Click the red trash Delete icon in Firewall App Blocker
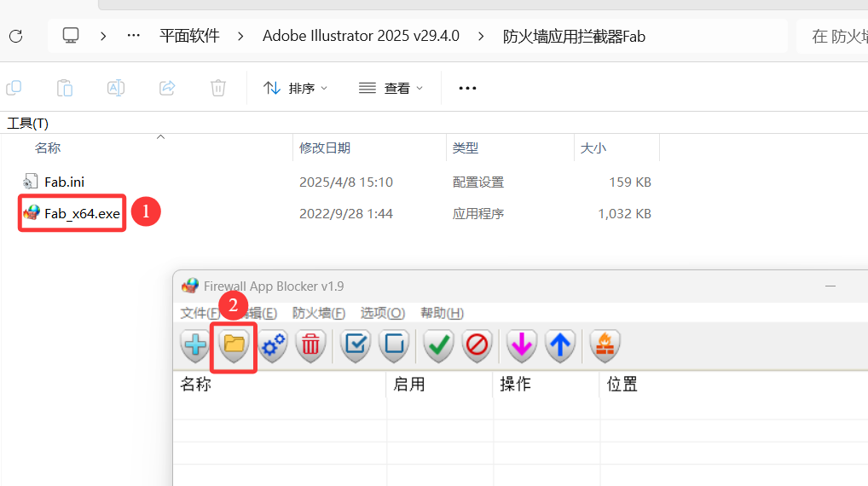The image size is (868, 486). tap(310, 345)
